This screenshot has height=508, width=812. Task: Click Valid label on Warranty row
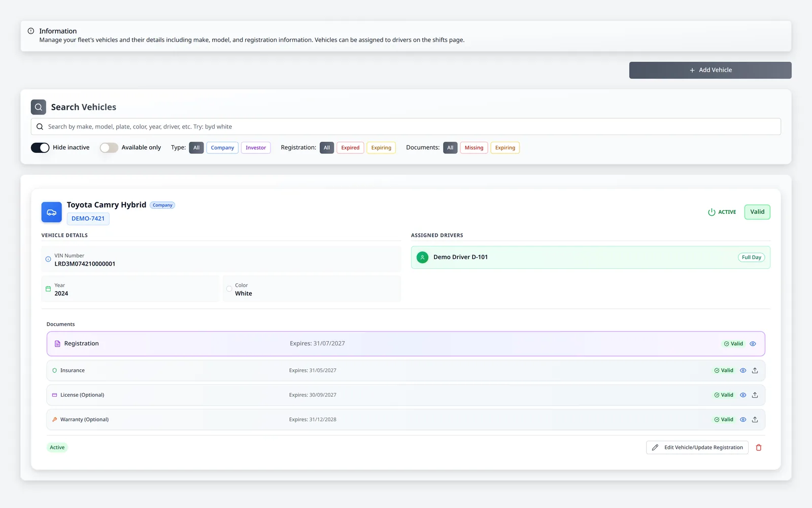tap(724, 420)
